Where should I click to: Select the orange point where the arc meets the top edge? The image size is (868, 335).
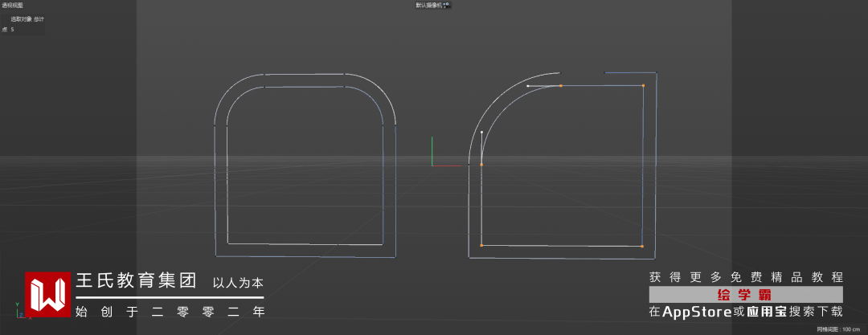pyautogui.click(x=561, y=86)
